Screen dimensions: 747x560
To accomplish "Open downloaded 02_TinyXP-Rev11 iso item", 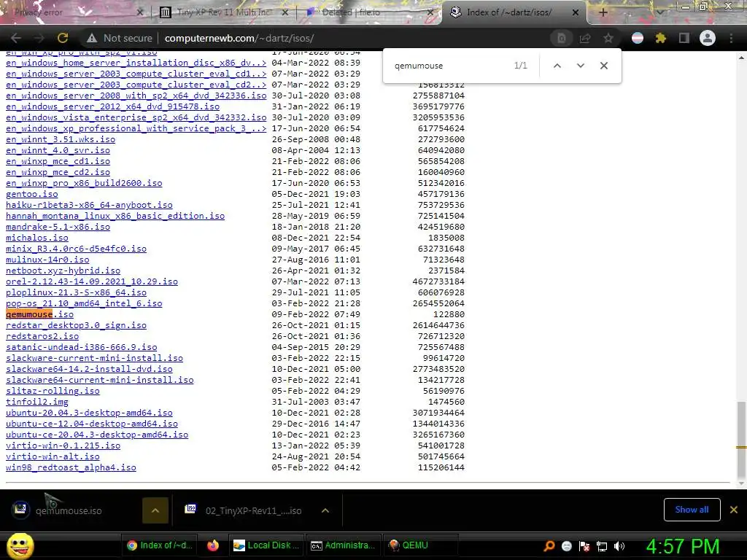I will [245, 510].
